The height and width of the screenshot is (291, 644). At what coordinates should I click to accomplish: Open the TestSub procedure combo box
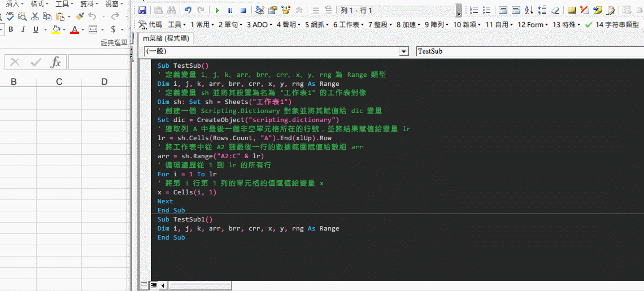tap(530, 51)
